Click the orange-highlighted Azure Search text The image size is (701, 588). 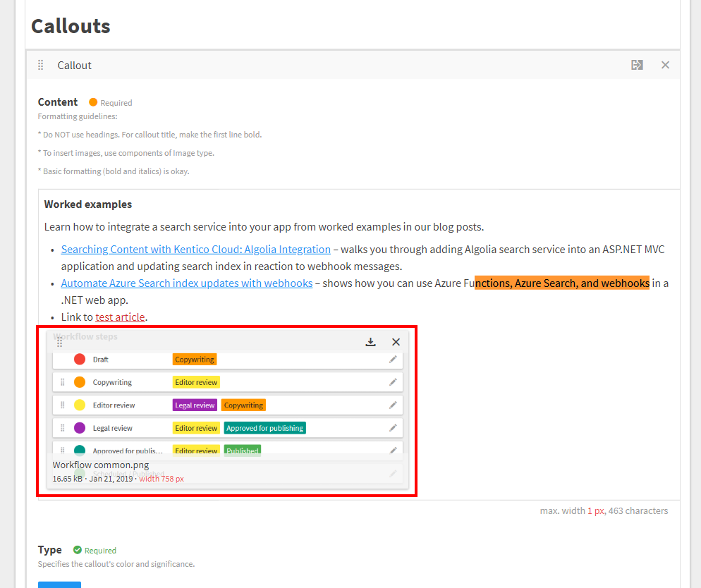tap(562, 283)
